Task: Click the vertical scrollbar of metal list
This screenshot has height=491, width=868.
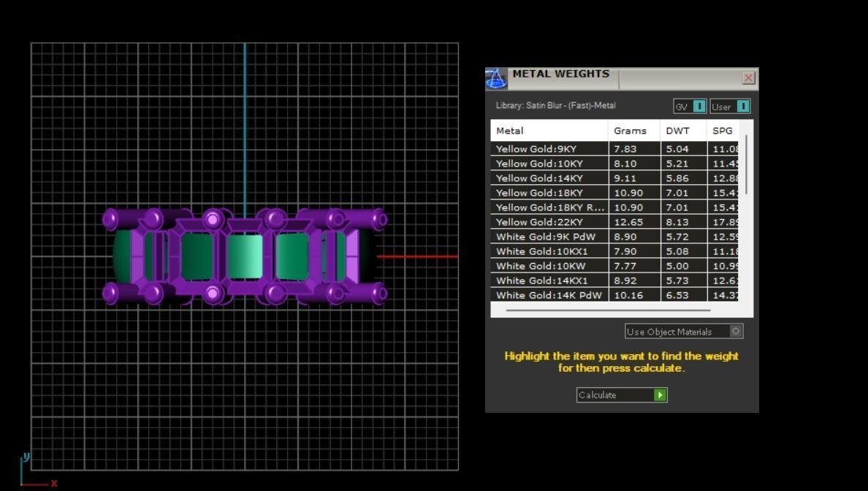Action: tap(746, 164)
